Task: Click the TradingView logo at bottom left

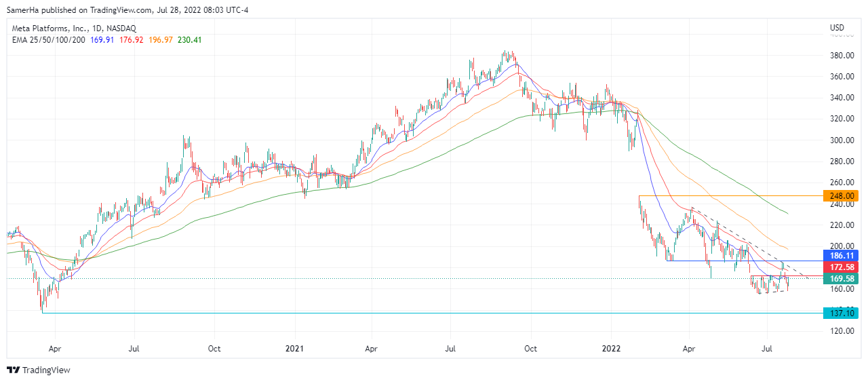Action: coord(39,370)
